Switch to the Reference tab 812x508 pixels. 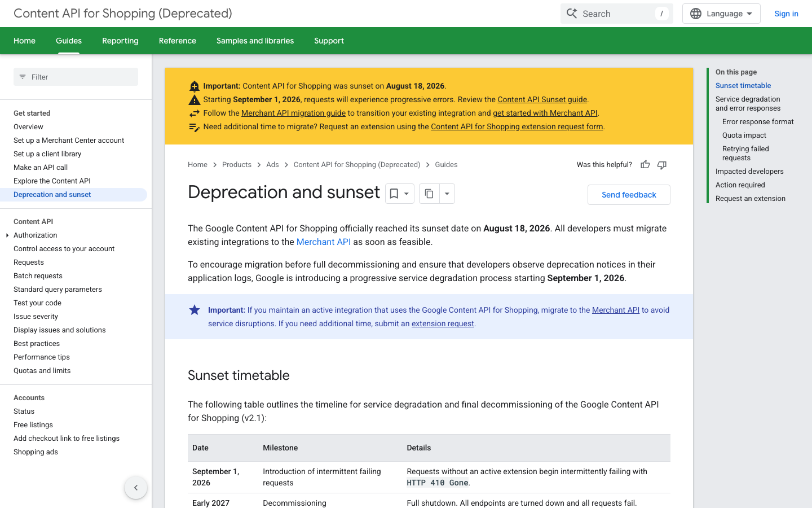pos(178,41)
